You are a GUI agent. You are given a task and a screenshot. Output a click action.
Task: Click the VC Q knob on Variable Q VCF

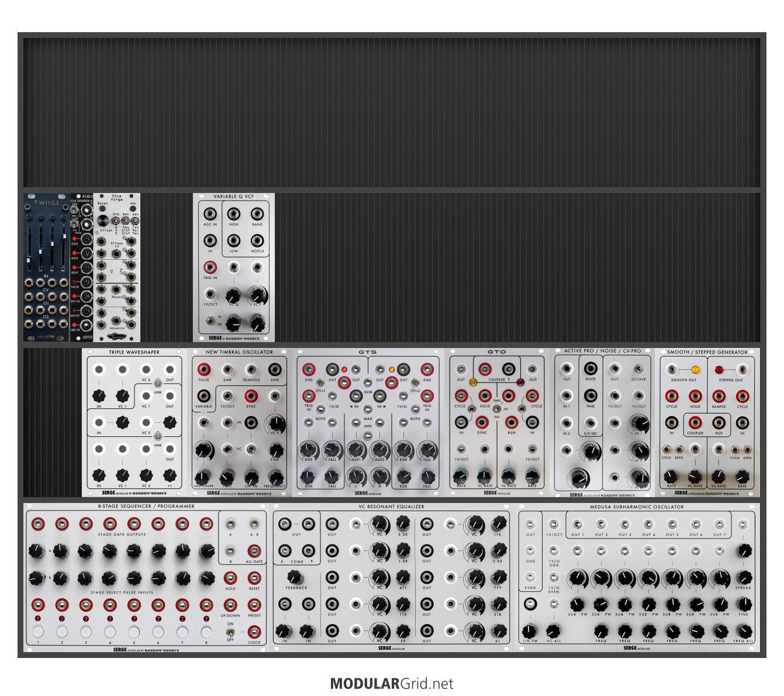(234, 294)
